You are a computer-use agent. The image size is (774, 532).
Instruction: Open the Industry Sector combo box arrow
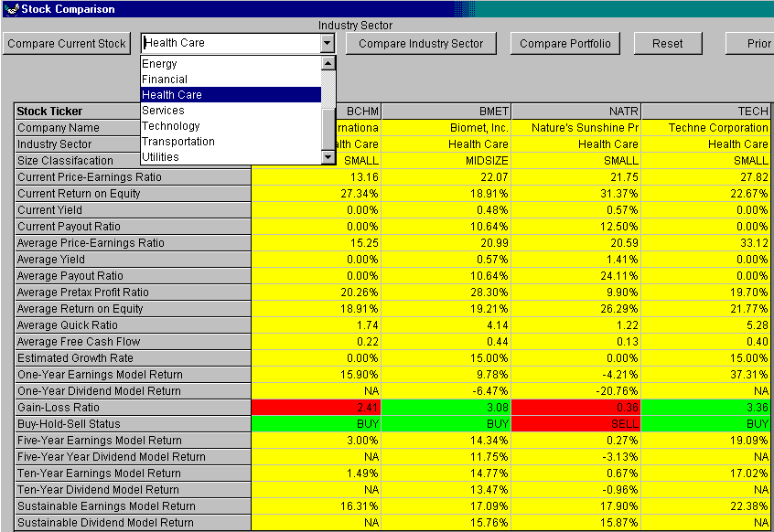coord(328,43)
